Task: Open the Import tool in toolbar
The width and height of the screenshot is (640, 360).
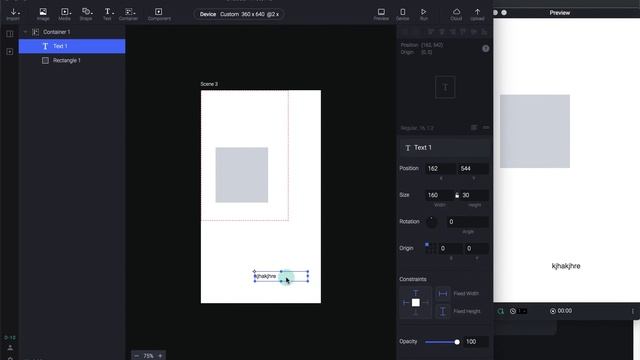Action: click(x=13, y=14)
